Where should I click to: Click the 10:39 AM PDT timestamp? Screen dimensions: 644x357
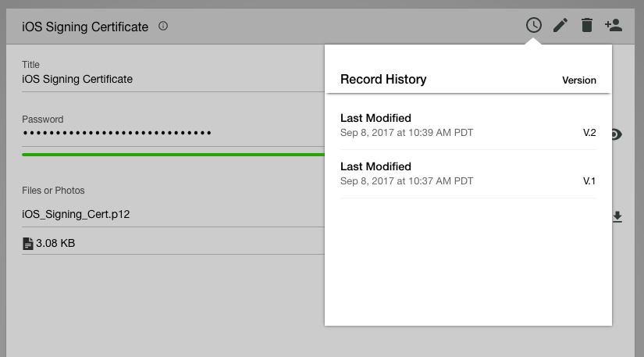click(x=407, y=133)
